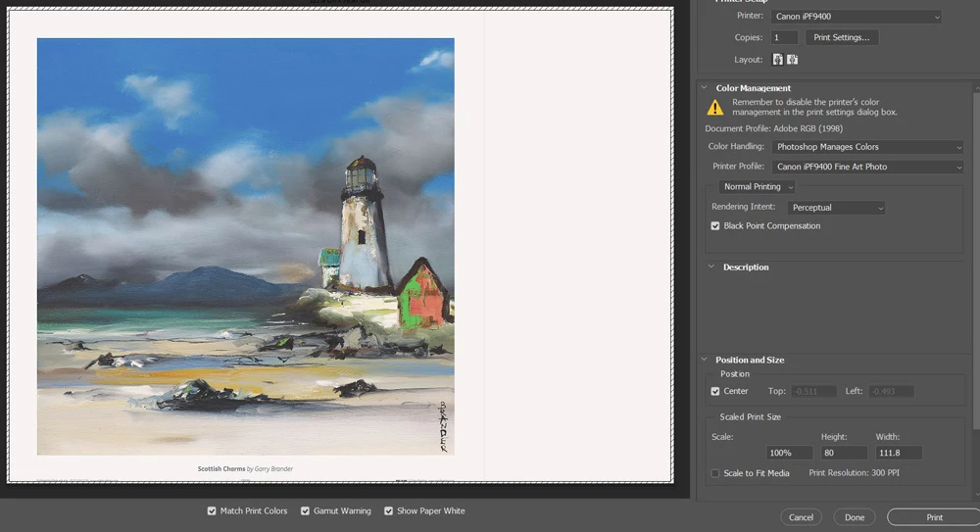Image resolution: width=980 pixels, height=532 pixels.
Task: Click the Top position field
Action: pyautogui.click(x=813, y=391)
